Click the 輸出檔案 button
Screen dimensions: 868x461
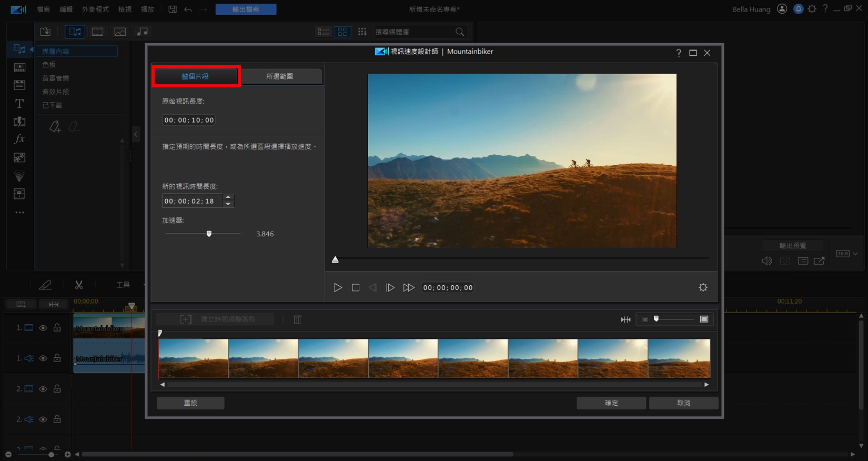pos(246,9)
